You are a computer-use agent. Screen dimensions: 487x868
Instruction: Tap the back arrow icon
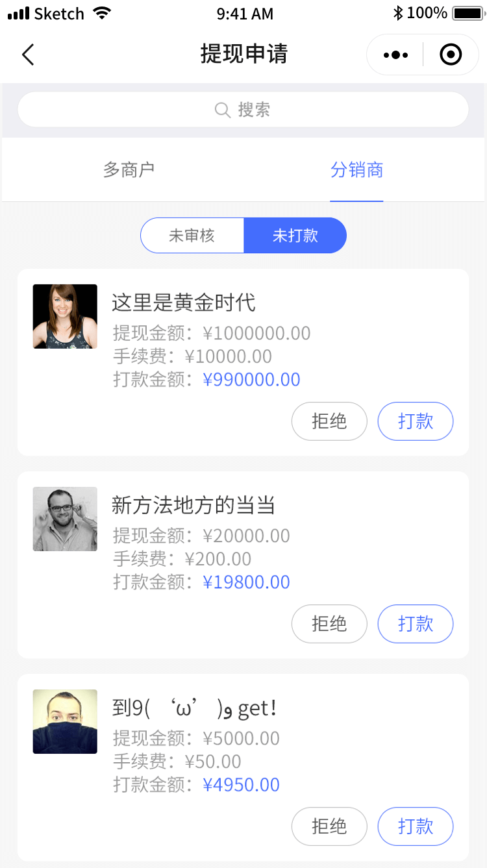28,55
